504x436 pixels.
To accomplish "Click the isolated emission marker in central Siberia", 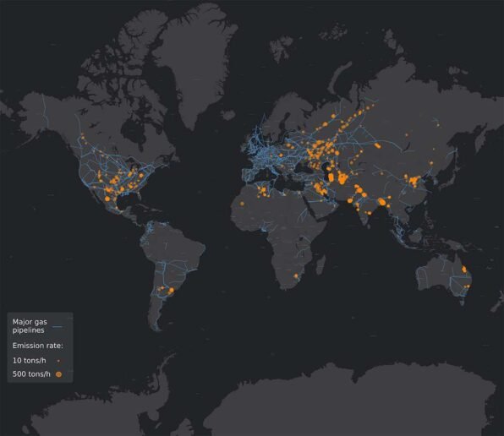I will pos(407,135).
